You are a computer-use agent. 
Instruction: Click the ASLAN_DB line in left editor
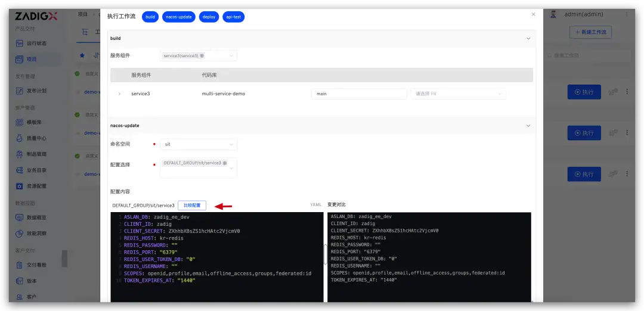156,217
